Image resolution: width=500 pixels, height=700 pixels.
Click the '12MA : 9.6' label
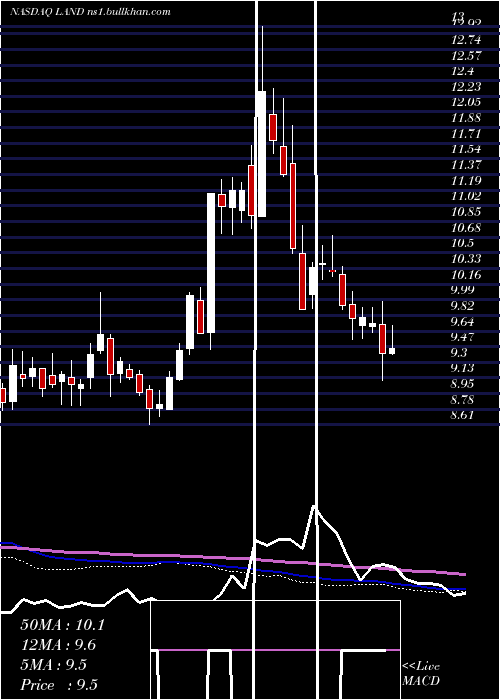[x=58, y=645]
